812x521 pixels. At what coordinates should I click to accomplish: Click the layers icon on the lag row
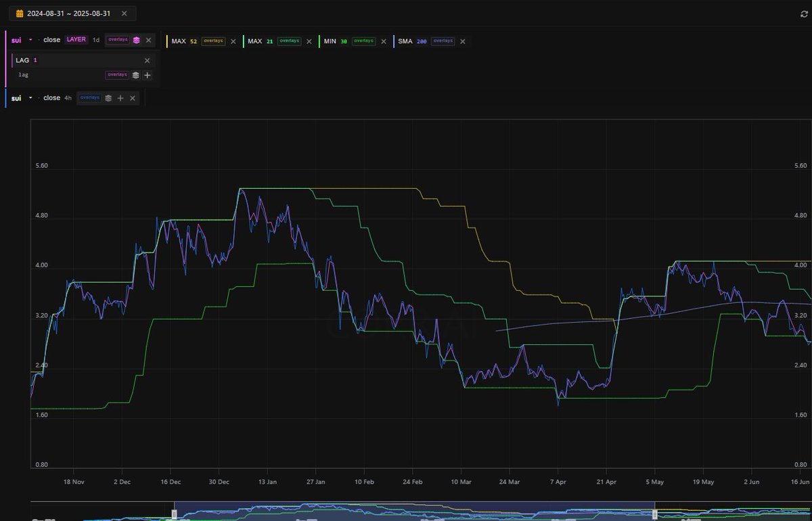(x=135, y=75)
